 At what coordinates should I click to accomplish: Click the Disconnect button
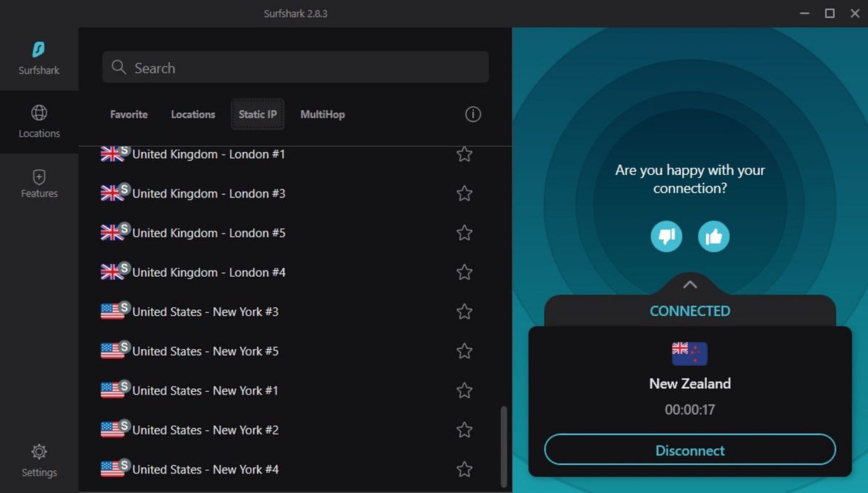(x=690, y=450)
